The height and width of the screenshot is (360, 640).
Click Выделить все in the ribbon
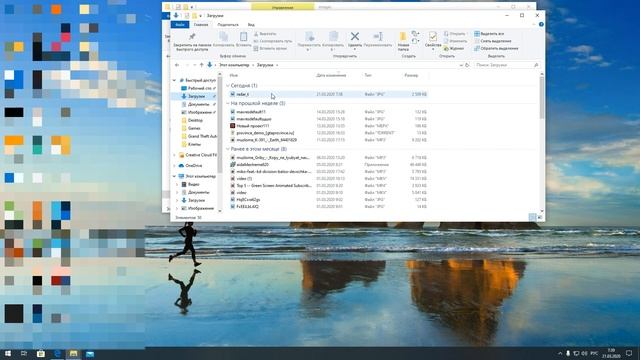click(489, 34)
